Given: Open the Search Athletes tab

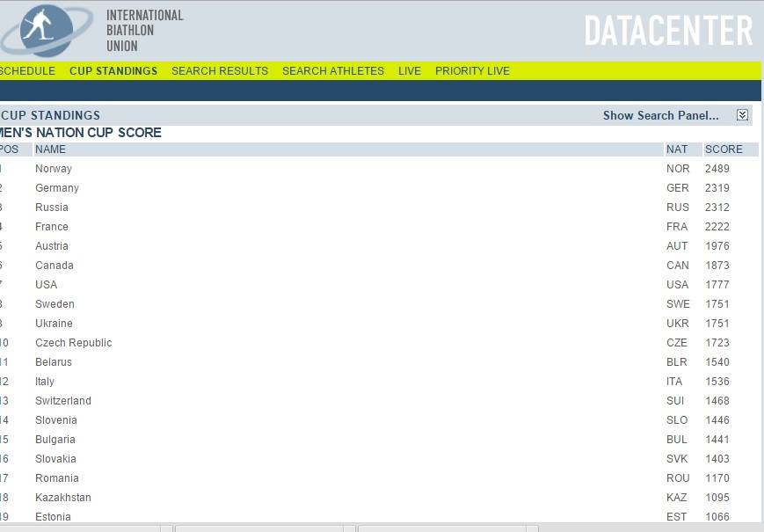Looking at the screenshot, I should click(333, 71).
